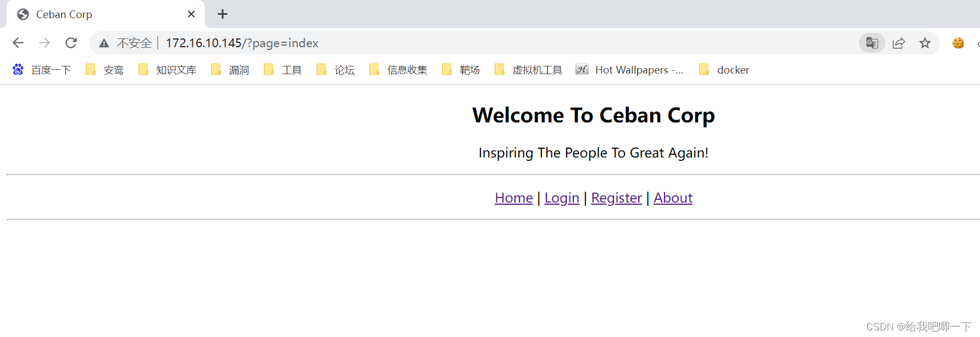Open the docker bookmark folder
Viewport: 980px width, 337px height.
point(724,70)
